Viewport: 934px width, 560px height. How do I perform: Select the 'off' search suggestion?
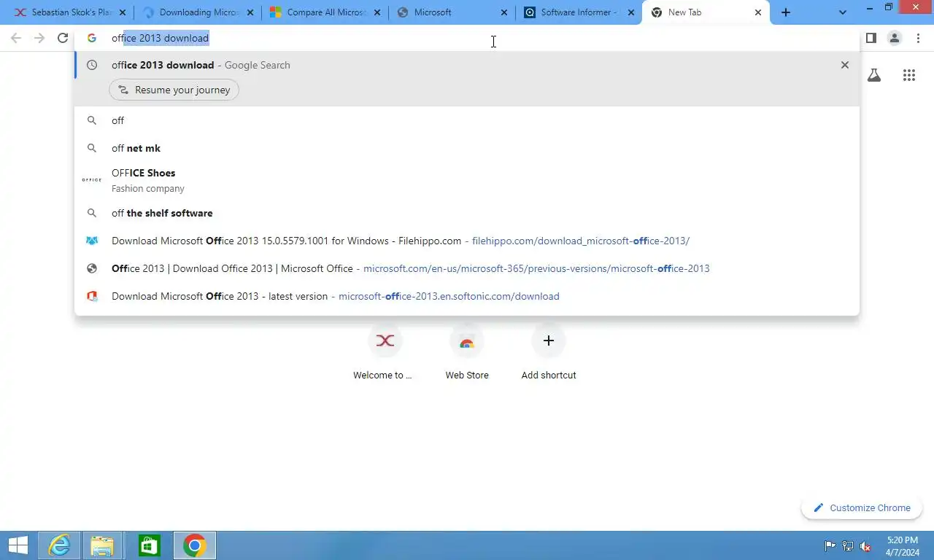point(467,120)
